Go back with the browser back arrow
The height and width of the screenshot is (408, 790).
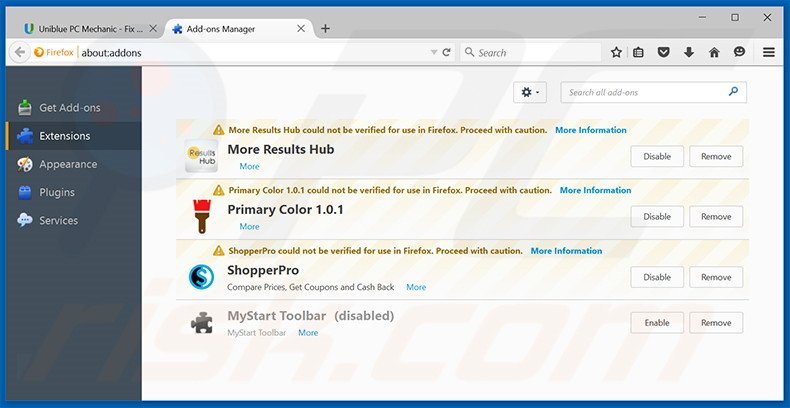(20, 52)
